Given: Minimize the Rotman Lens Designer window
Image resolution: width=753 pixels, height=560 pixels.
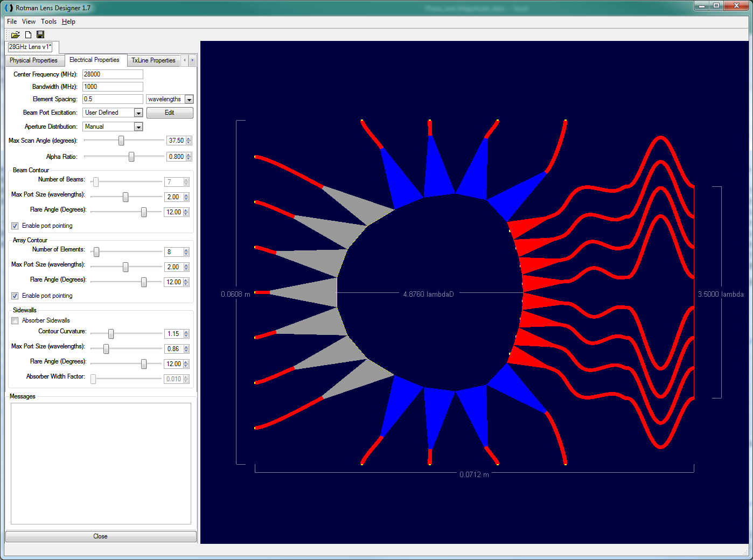Looking at the screenshot, I should pyautogui.click(x=702, y=6).
